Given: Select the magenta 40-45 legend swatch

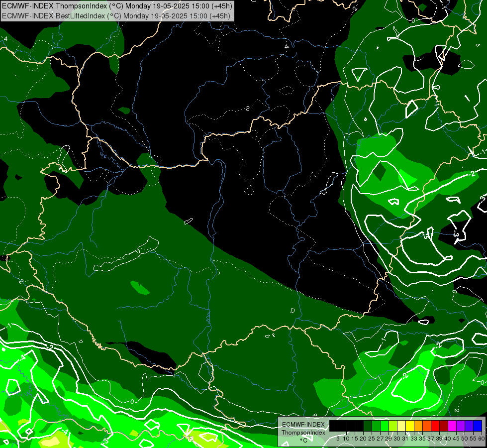Looking at the screenshot, I should pos(452,426).
